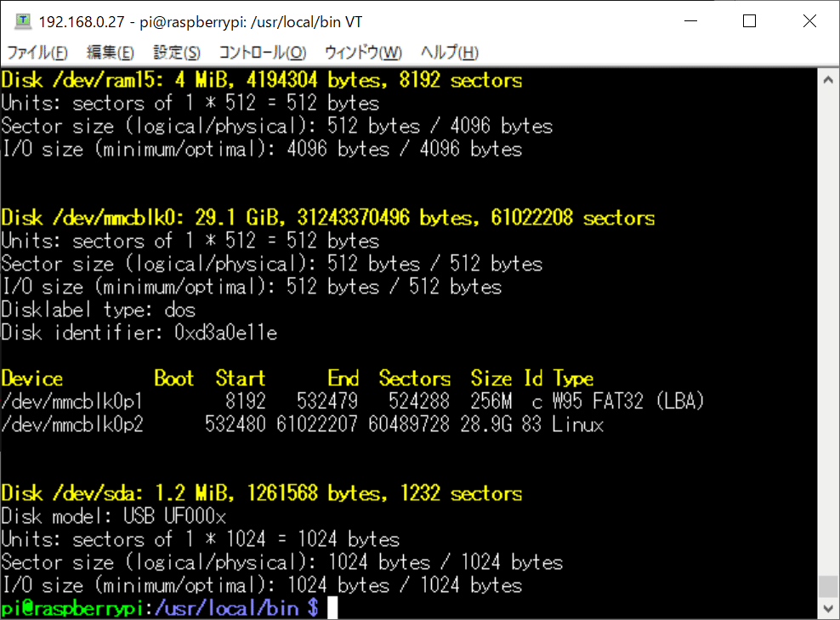Screen dimensions: 840x620
Task: Click 'Units: sectors of 1 * 1024' line
Action: pyautogui.click(x=201, y=539)
